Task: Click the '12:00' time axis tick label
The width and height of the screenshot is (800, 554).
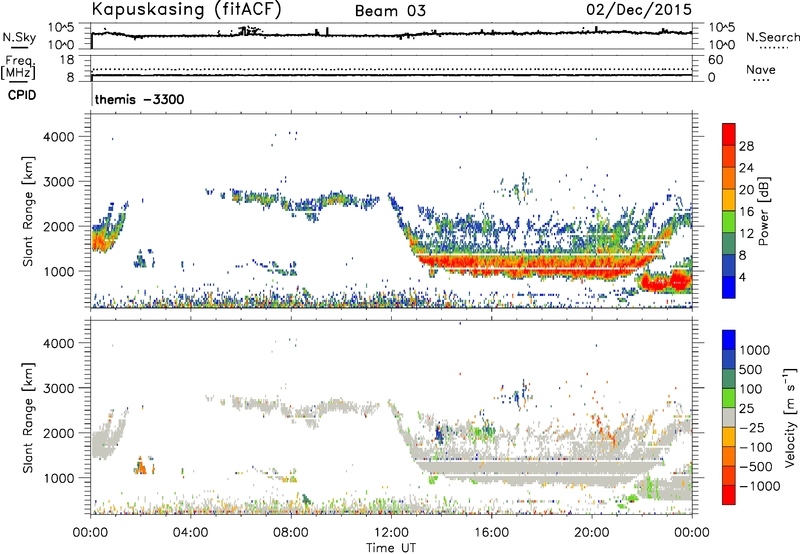Action: 391,533
